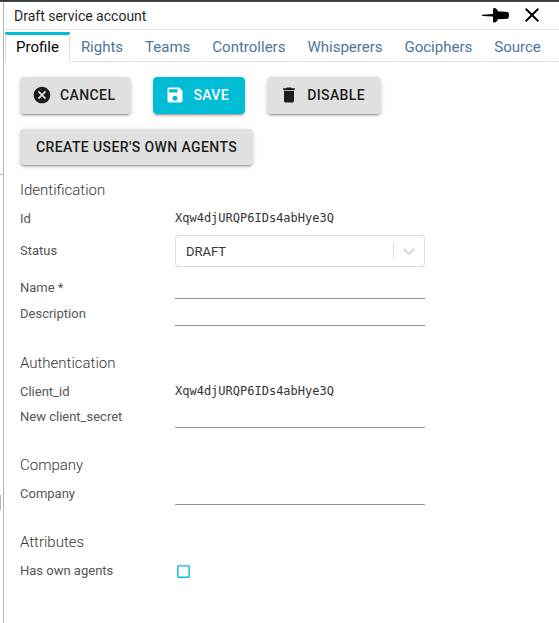Screen dimensions: 559x623
Task: Expand the Status dropdown chevron
Action: click(x=409, y=251)
